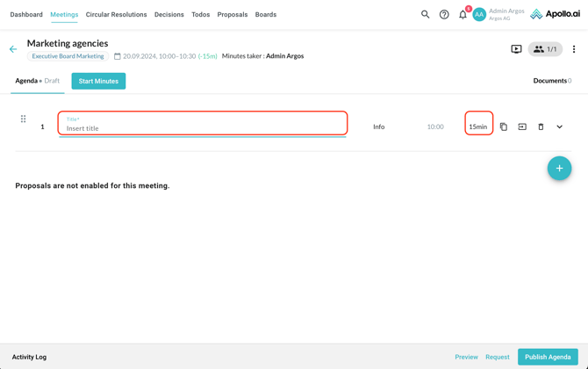Click the Start Minutes button
588x369 pixels.
click(x=98, y=81)
